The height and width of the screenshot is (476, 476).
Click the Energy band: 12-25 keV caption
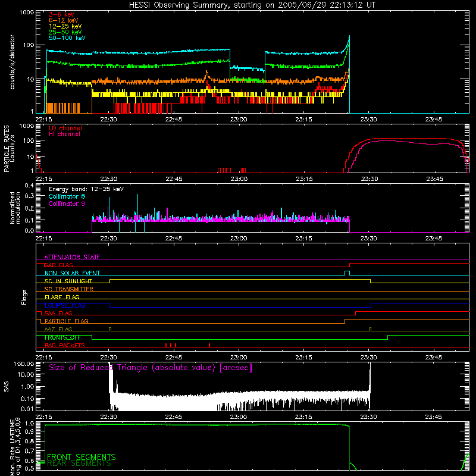pyautogui.click(x=86, y=189)
